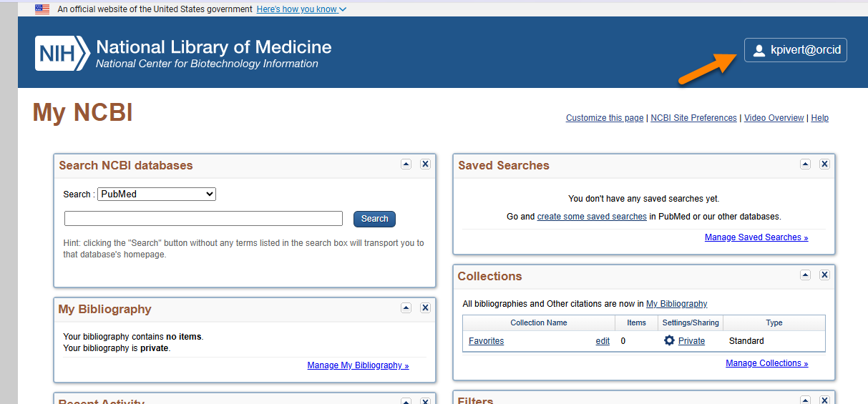This screenshot has width=868, height=404.
Task: Open Manage Saved Searches link
Action: click(x=756, y=237)
